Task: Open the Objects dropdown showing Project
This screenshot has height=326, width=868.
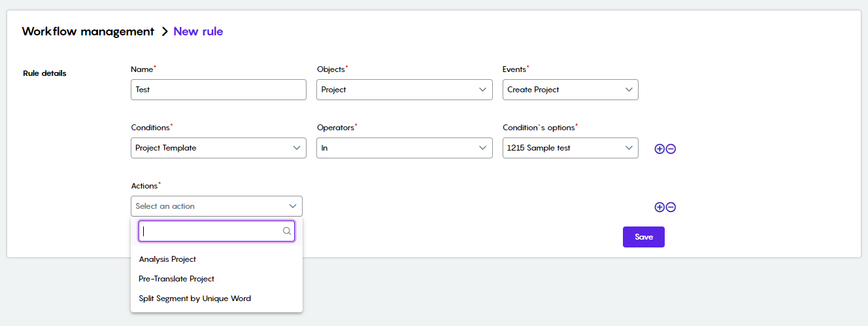Action: tap(405, 90)
